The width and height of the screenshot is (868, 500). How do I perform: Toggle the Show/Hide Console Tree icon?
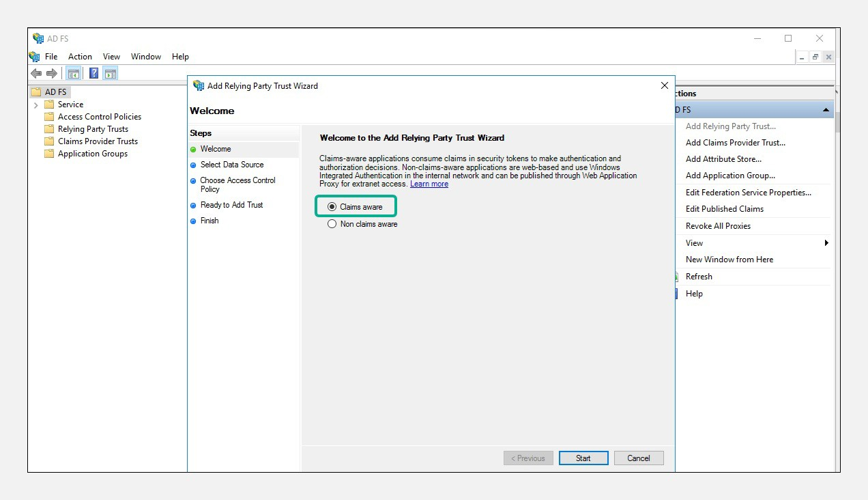(74, 74)
